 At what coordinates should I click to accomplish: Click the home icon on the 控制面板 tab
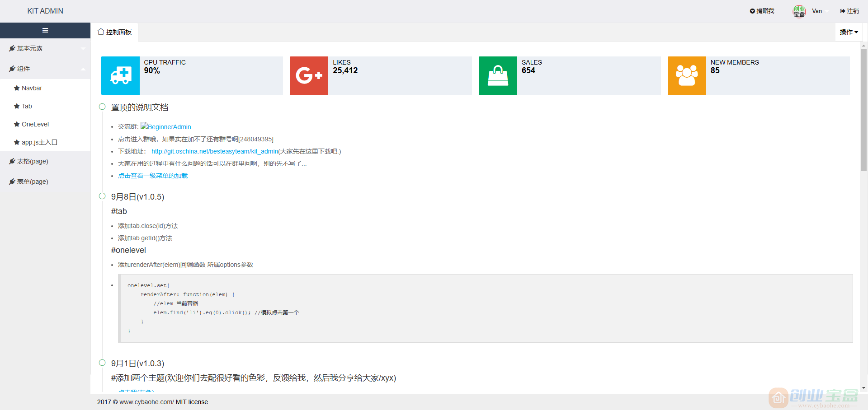[101, 32]
